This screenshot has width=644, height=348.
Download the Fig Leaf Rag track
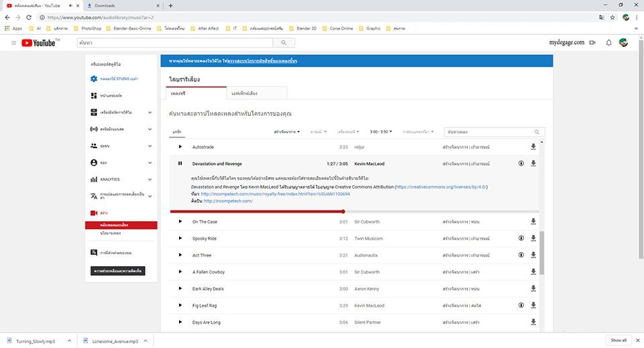coord(533,305)
